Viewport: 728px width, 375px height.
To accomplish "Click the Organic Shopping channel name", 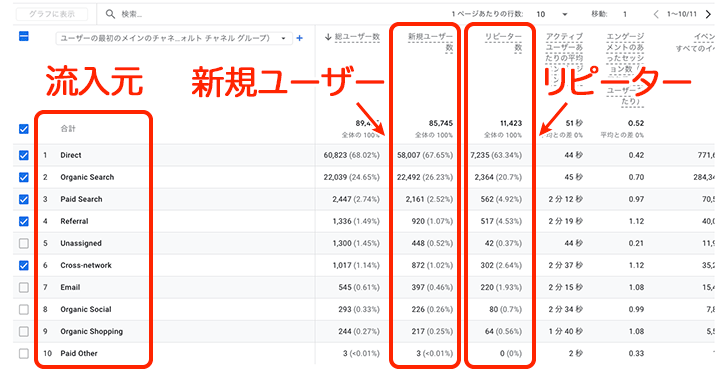I will [x=91, y=331].
